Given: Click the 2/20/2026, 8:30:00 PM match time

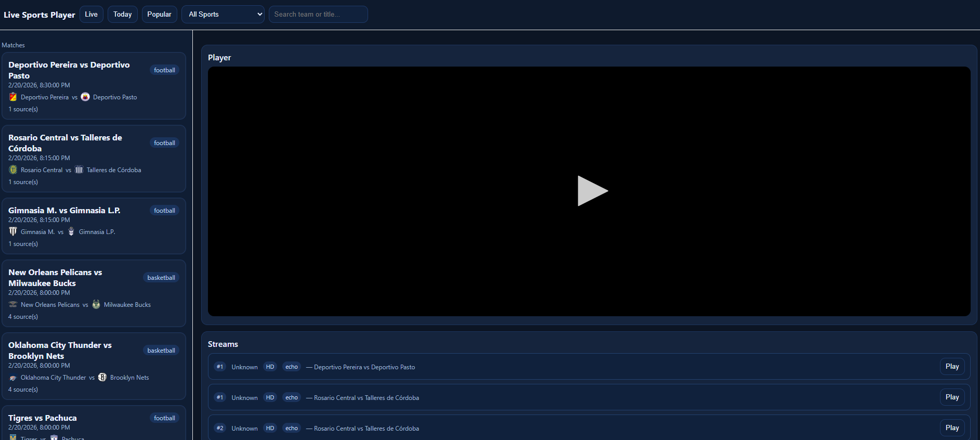Looking at the screenshot, I should [x=39, y=85].
